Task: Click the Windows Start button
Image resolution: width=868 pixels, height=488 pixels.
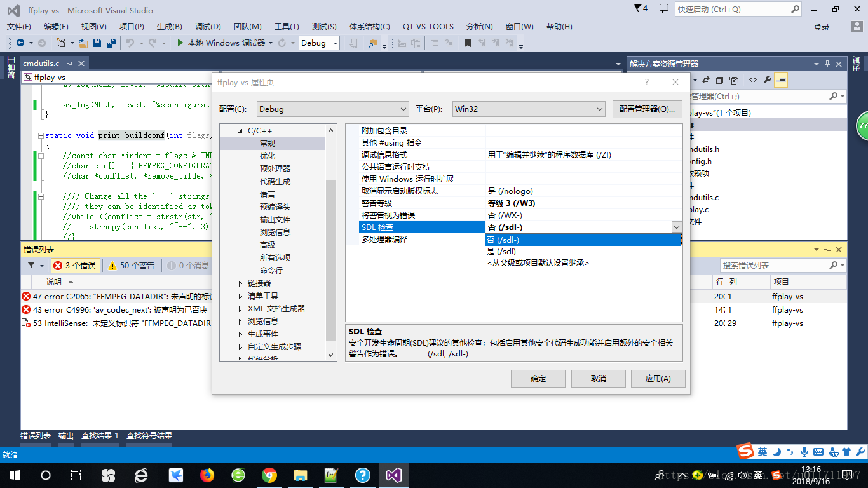Action: (x=15, y=475)
